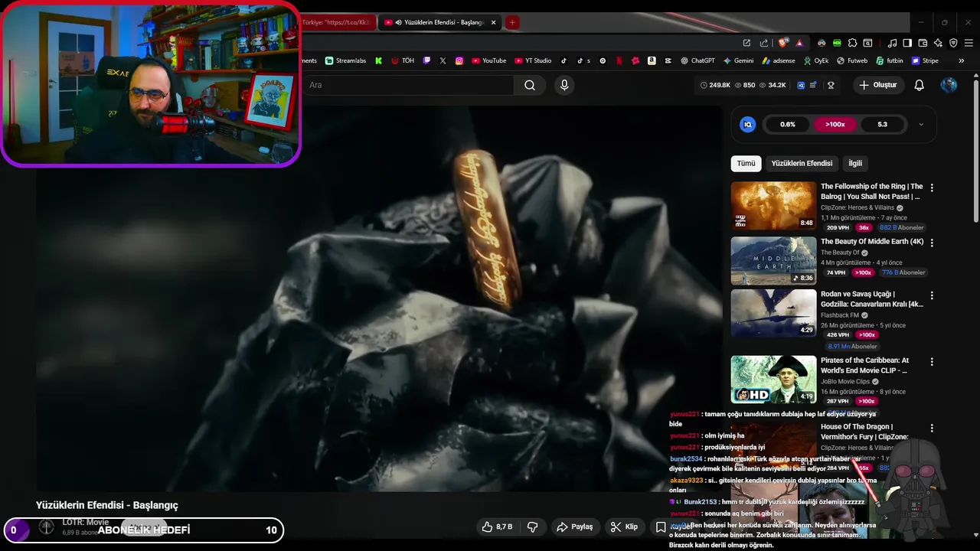This screenshot has height=551, width=980.
Task: Expand the IQ stats panel chevron
Action: point(921,124)
